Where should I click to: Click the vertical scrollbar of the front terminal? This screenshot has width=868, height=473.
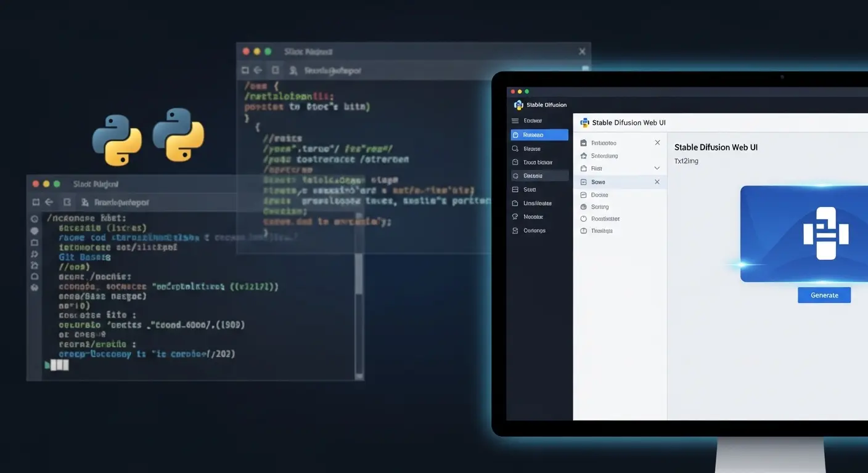[x=359, y=308]
